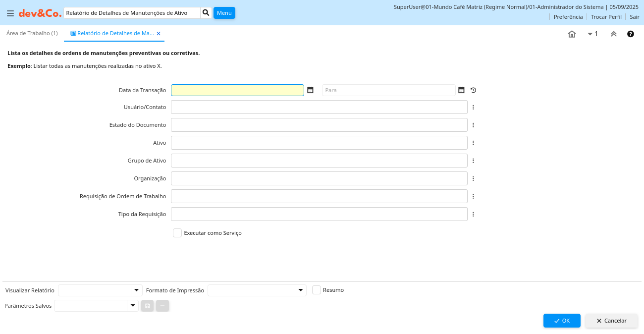Viewport: 644px width, 334px height.
Task: Open options dots beside Usuário/Contato field
Action: tap(473, 107)
